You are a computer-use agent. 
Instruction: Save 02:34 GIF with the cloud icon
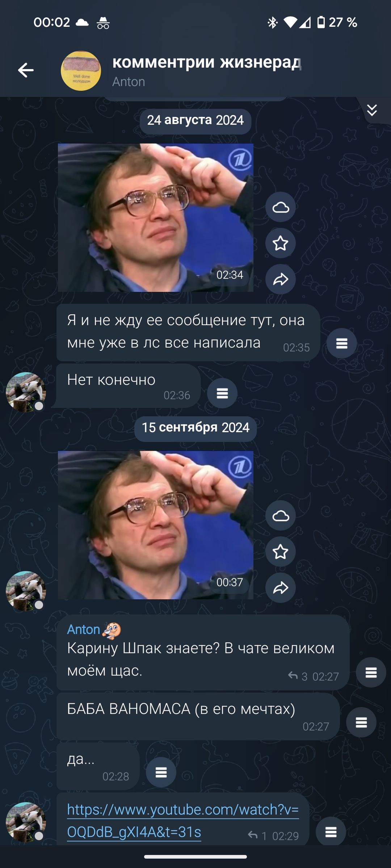(281, 207)
